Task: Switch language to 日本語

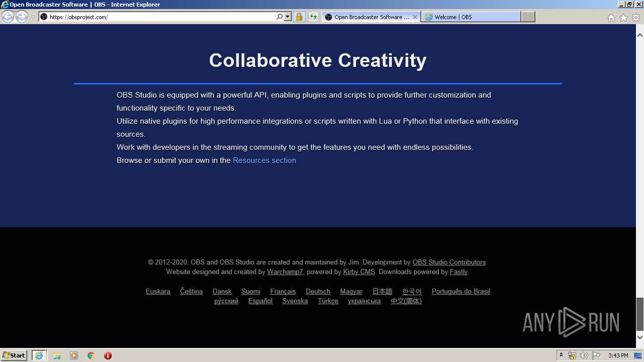Action: tap(382, 292)
